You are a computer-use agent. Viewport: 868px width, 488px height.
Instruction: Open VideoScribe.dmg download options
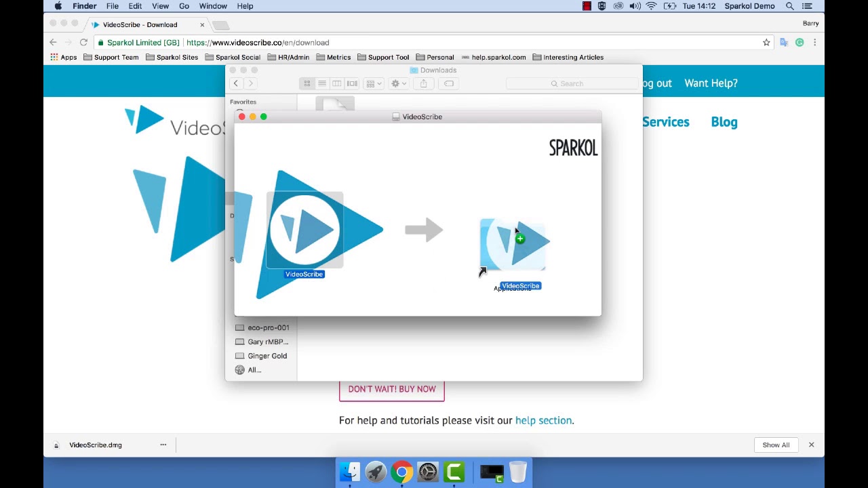163,445
